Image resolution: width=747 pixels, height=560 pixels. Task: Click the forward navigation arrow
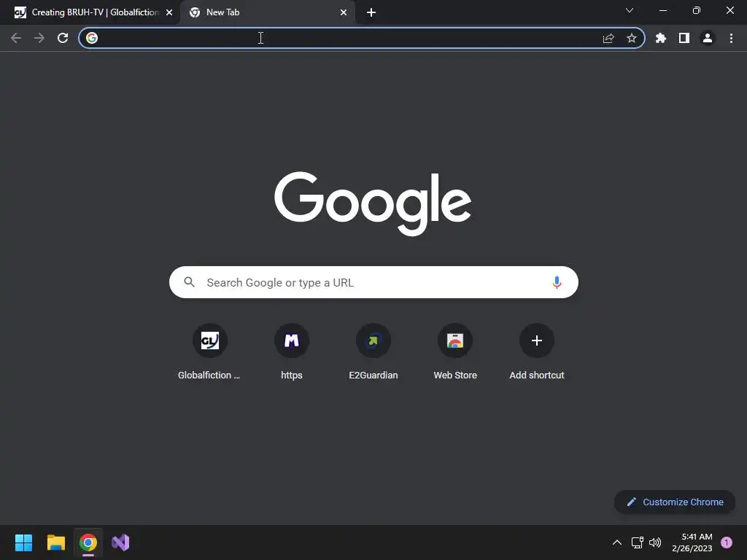click(39, 38)
